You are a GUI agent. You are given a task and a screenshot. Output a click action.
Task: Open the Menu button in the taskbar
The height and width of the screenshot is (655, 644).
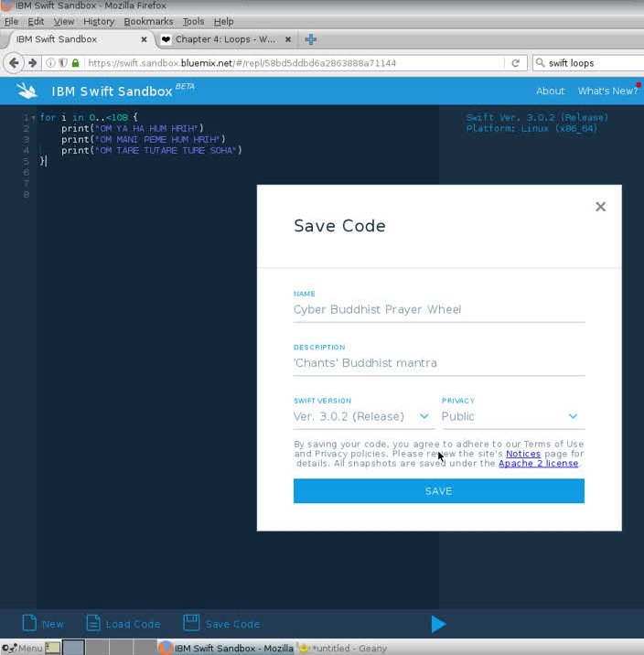click(22, 648)
